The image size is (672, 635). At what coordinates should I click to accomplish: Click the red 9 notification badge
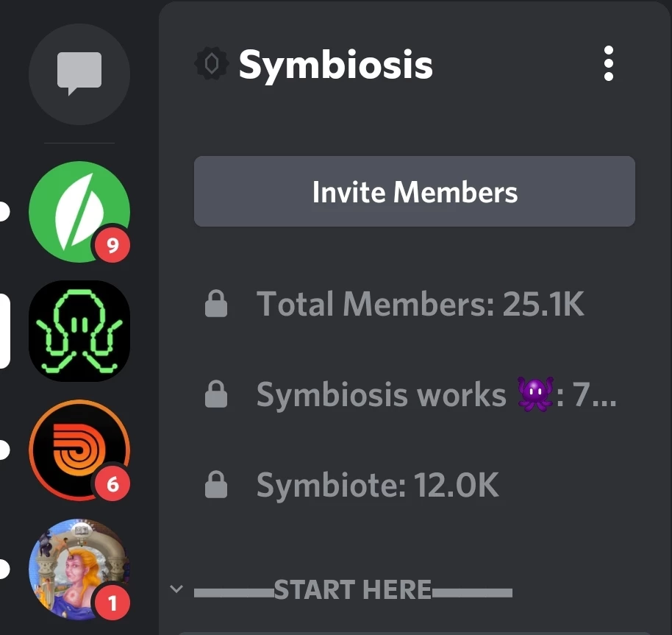(x=112, y=245)
